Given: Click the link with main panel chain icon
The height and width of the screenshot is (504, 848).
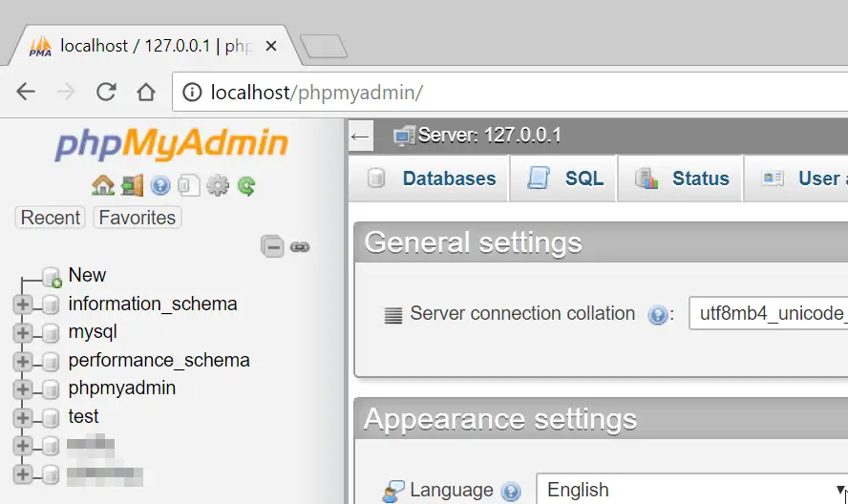Looking at the screenshot, I should click(300, 247).
